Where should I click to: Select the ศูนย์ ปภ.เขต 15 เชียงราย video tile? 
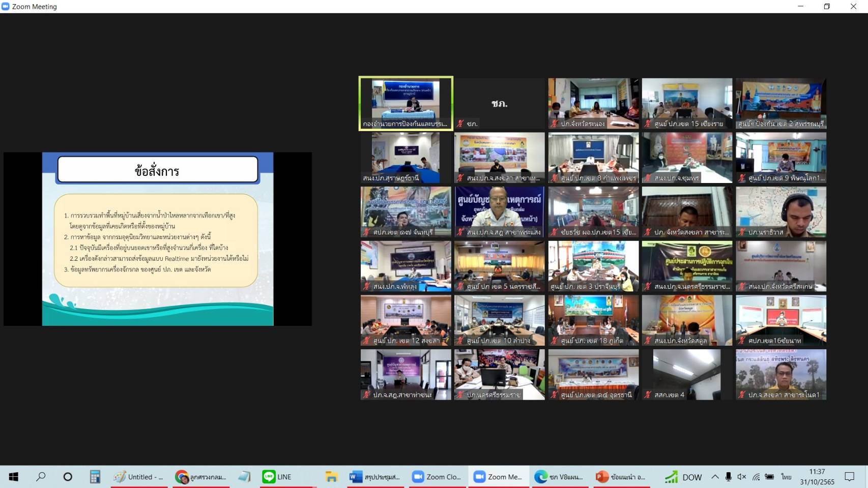[x=687, y=103]
